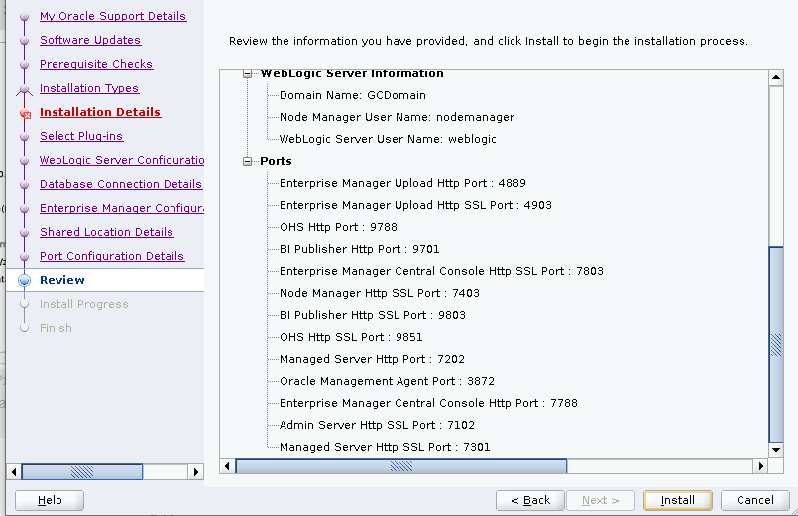Screen dimensions: 798x516
Task: Select 'OHS Http Port : 9788' row
Action: pyautogui.click(x=339, y=227)
